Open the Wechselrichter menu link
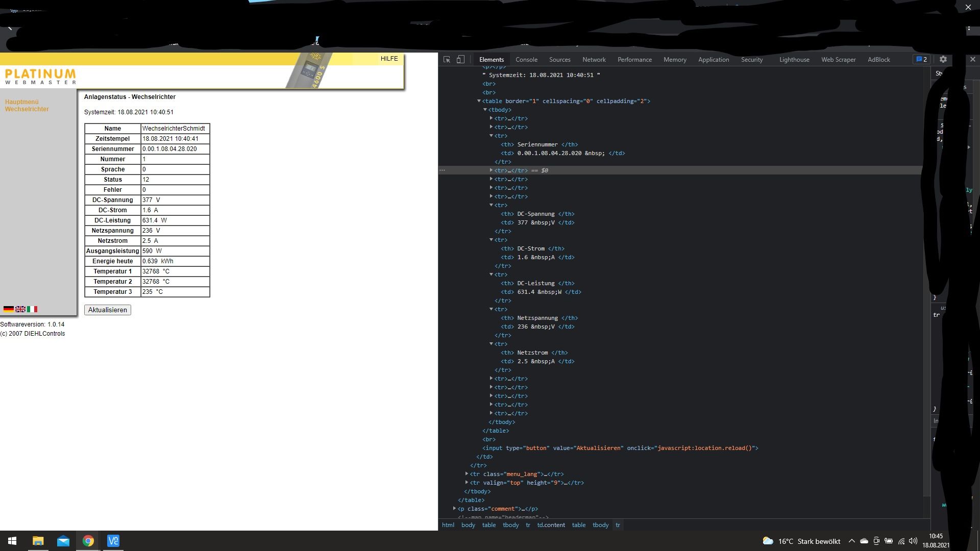 [27, 109]
